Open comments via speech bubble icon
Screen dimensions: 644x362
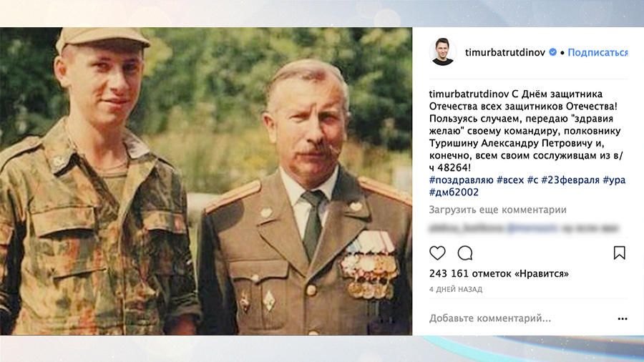[x=465, y=253]
